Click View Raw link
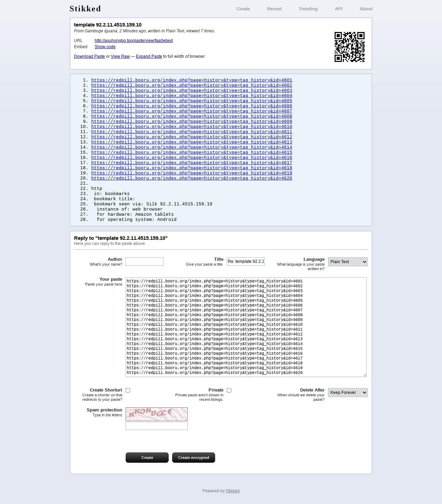This screenshot has width=442, height=504. click(x=120, y=56)
